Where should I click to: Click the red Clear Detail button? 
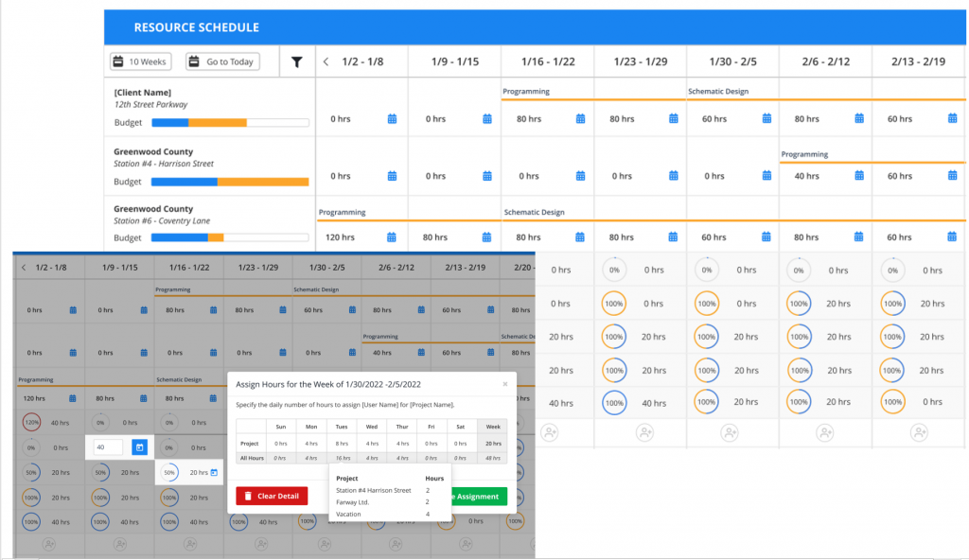coord(272,496)
